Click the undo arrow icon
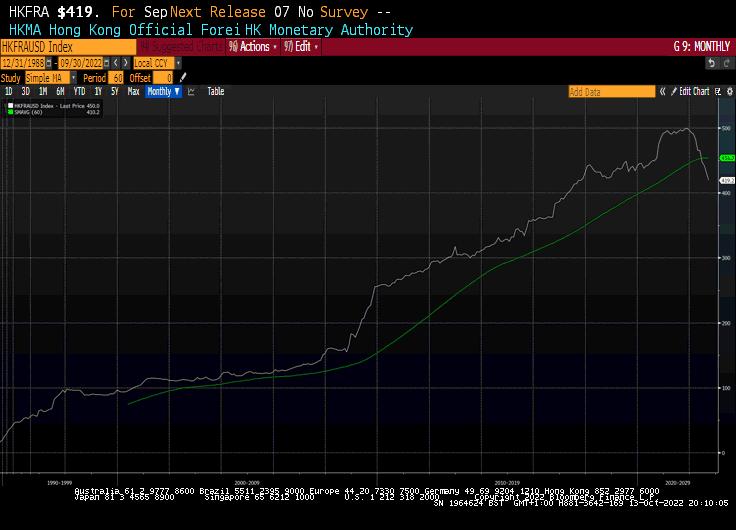The width and height of the screenshot is (736, 530). click(711, 62)
